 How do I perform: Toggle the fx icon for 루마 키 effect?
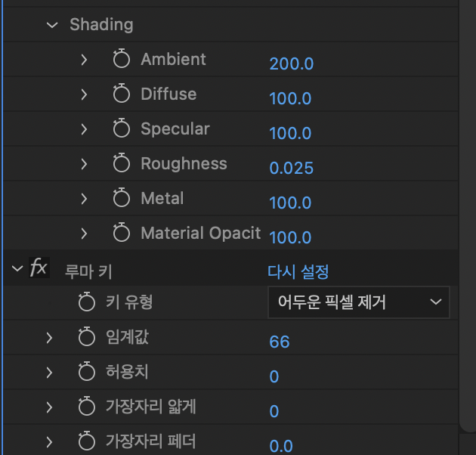(39, 268)
